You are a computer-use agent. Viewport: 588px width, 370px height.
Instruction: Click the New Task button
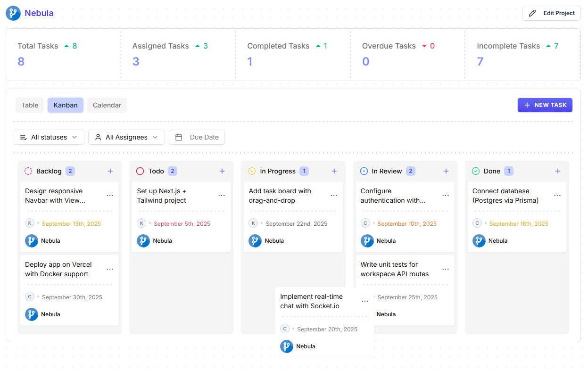(x=545, y=105)
